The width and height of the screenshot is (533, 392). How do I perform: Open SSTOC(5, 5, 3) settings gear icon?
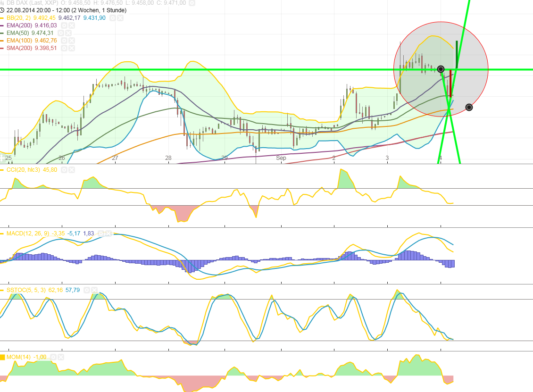[x=87, y=290]
